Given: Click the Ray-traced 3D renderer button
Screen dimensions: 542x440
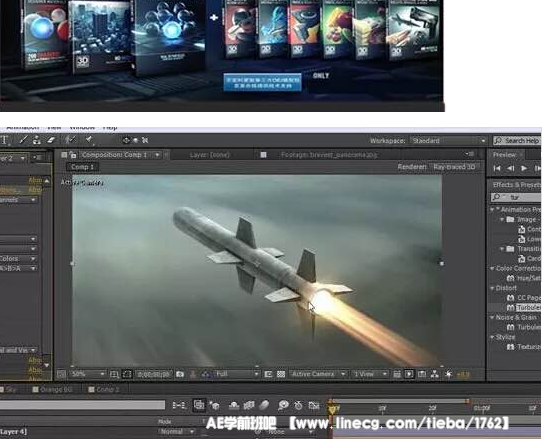Looking at the screenshot, I should pos(454,167).
